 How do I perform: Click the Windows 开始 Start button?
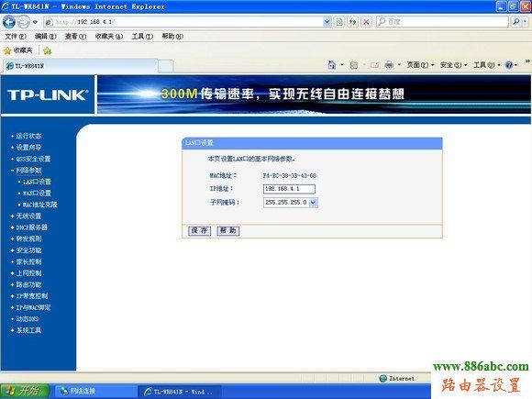pos(25,391)
